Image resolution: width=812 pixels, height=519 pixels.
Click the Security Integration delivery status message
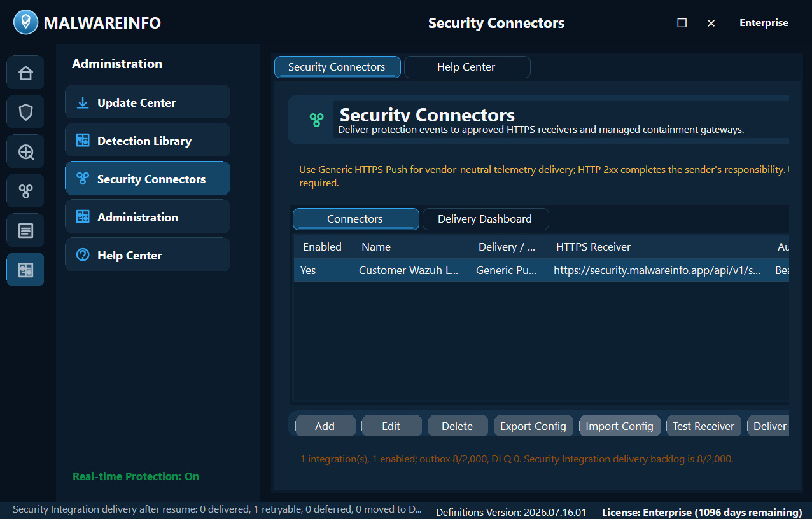pos(217,509)
